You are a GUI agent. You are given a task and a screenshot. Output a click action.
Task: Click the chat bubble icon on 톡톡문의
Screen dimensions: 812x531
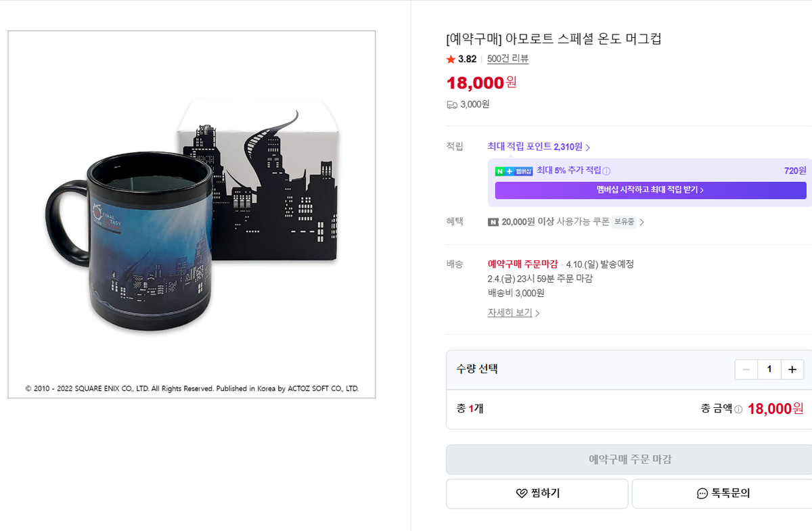[702, 494]
